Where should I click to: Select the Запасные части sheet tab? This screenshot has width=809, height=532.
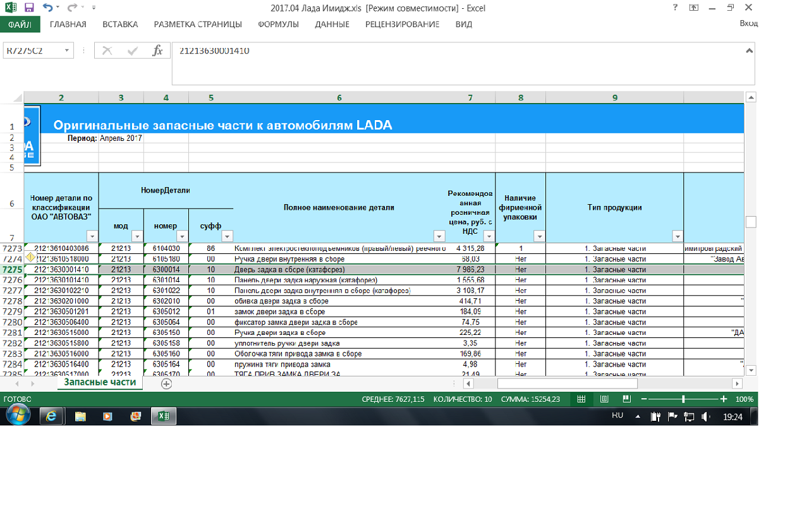click(x=100, y=383)
